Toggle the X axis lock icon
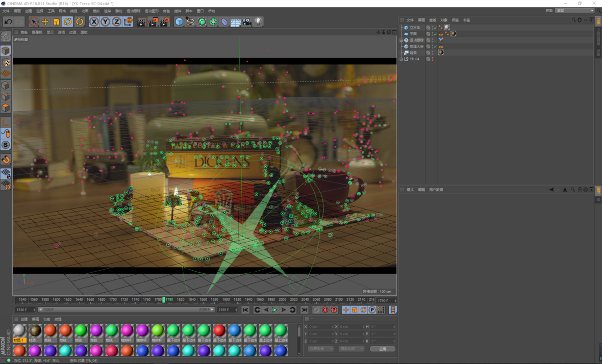Image resolution: width=602 pixels, height=364 pixels. 94,21
